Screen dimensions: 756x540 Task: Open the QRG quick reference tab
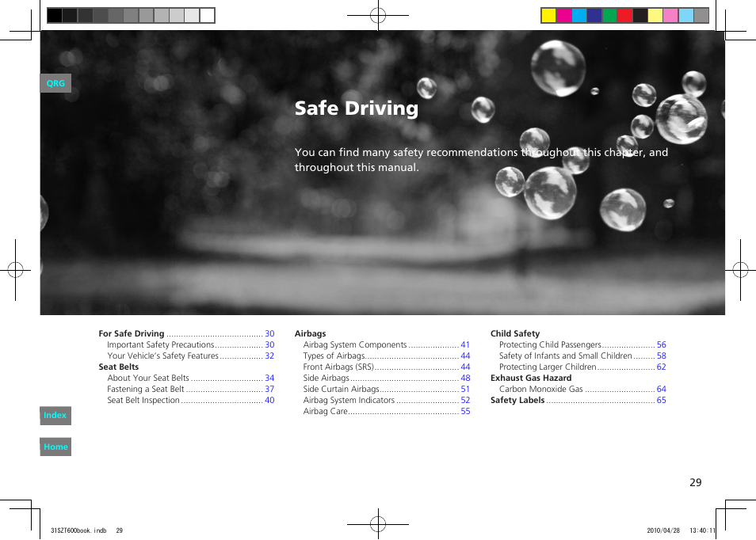(55, 83)
